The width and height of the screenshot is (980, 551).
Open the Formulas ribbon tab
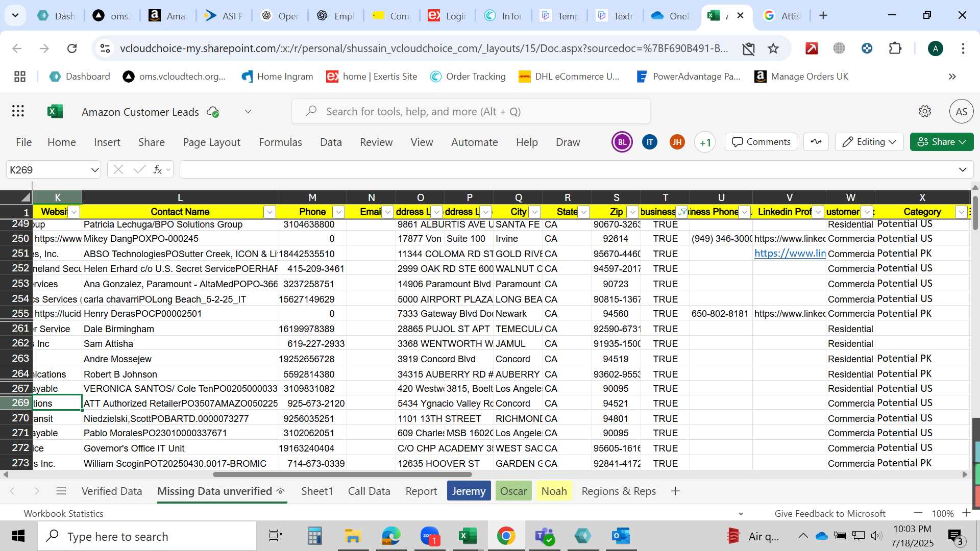point(280,142)
